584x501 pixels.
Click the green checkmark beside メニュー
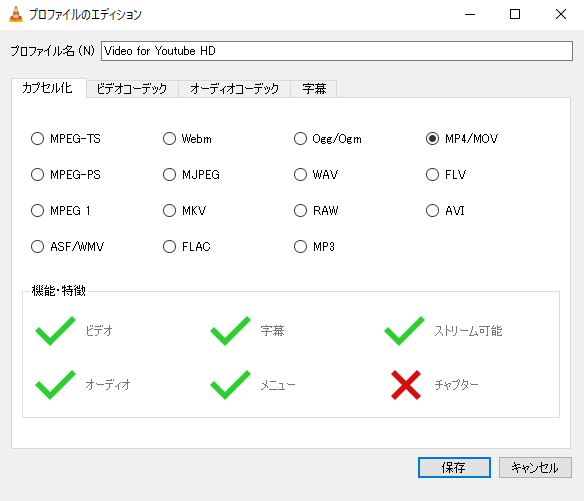[231, 385]
